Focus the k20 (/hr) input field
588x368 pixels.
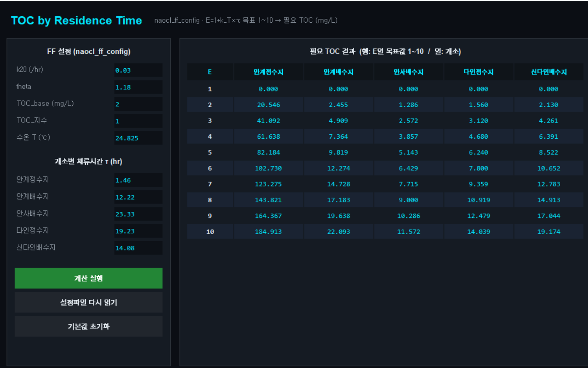pyautogui.click(x=138, y=70)
